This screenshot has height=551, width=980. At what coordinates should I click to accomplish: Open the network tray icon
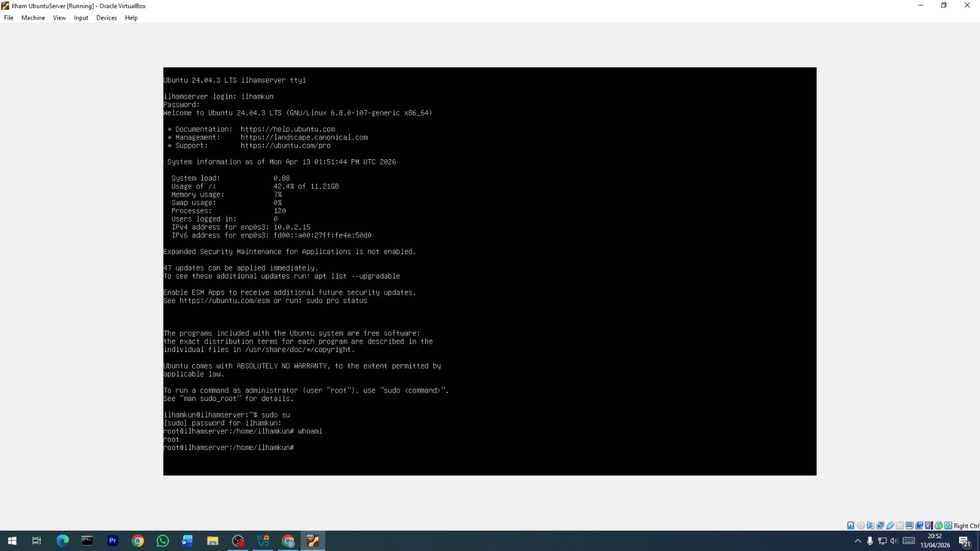pos(883,541)
